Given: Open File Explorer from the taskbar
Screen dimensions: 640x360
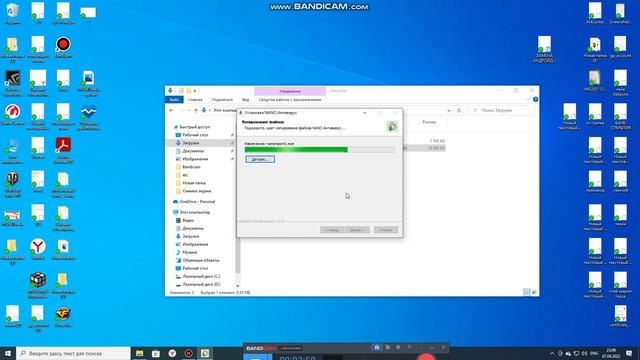Looking at the screenshot, I should (140, 353).
